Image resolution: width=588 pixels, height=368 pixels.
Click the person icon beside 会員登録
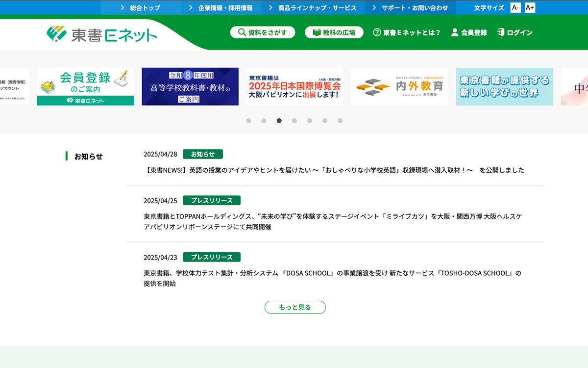pyautogui.click(x=455, y=32)
